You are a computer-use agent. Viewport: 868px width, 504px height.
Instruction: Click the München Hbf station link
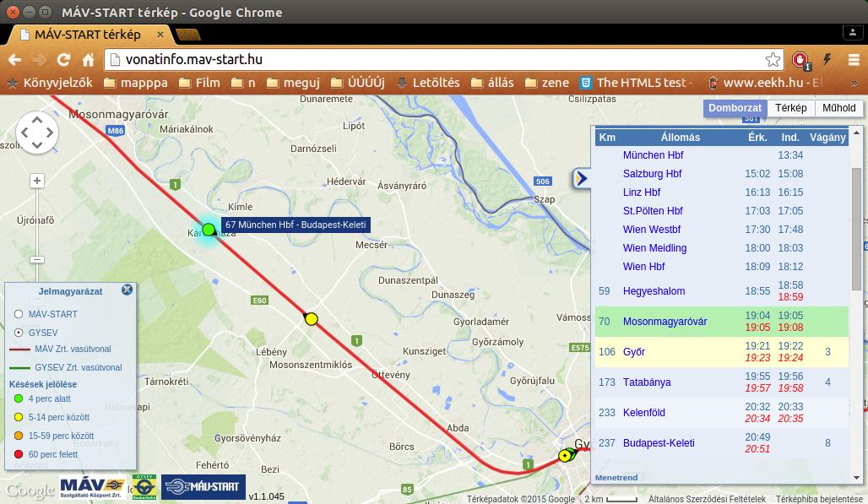pos(653,155)
